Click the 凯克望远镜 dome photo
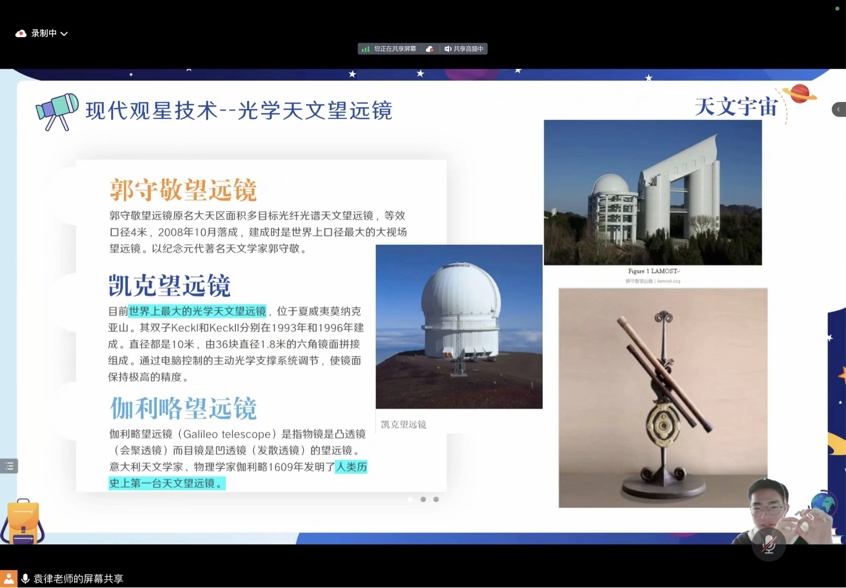 [459, 326]
